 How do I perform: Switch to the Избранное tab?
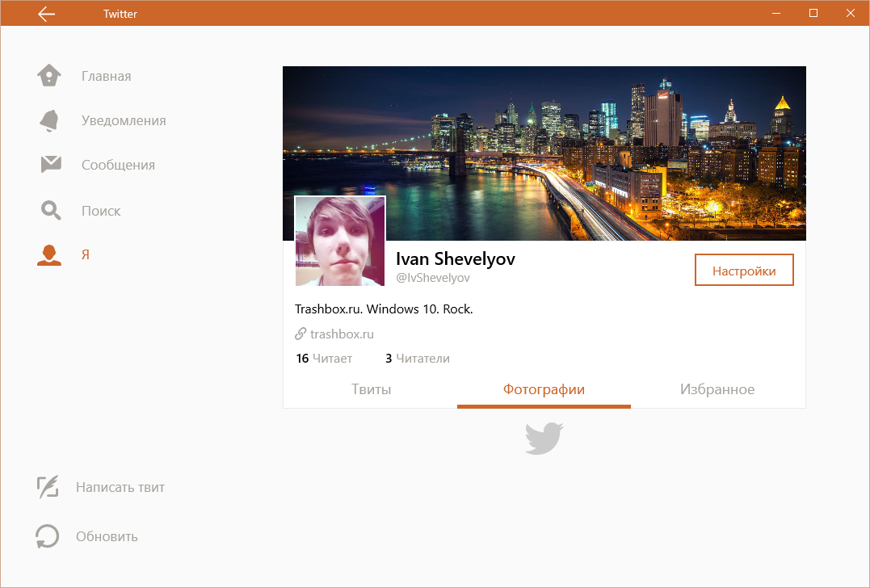[x=717, y=389]
